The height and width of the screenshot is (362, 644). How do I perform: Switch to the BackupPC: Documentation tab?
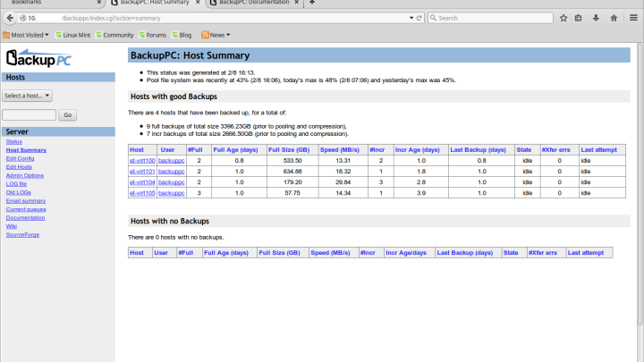coord(254,3)
